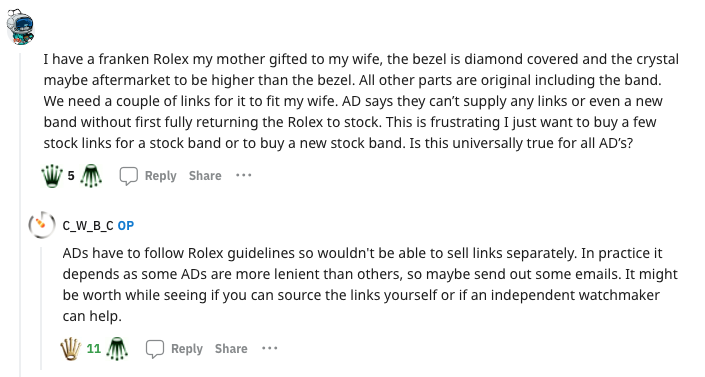Click the vote score 5 on the first comment
Screen dimensions: 705x377
pyautogui.click(x=71, y=175)
